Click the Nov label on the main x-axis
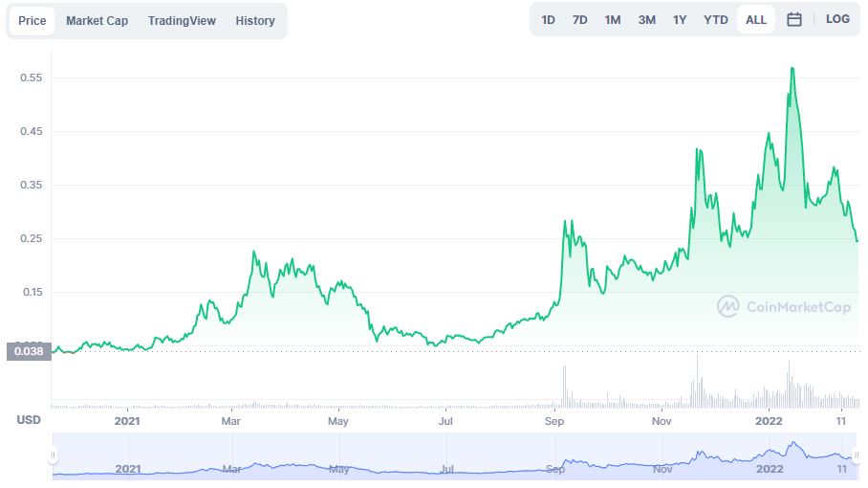Screen dimensions: 868x488 point(662,421)
